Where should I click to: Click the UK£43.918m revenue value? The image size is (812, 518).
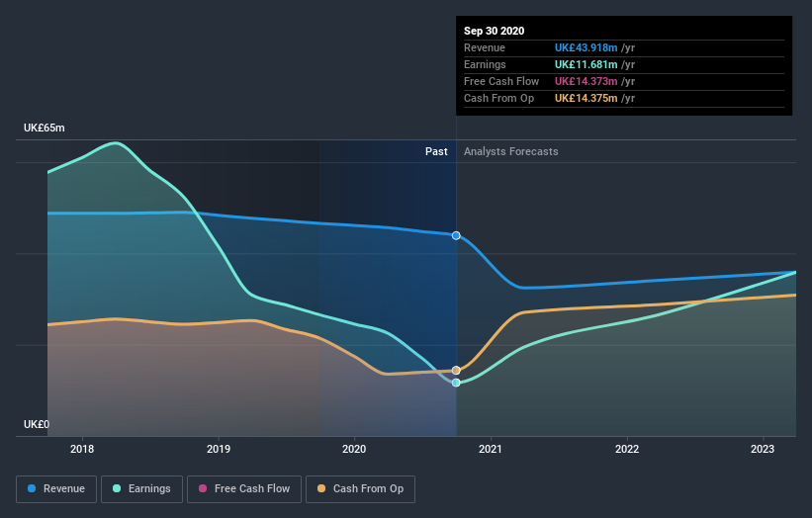pos(586,47)
